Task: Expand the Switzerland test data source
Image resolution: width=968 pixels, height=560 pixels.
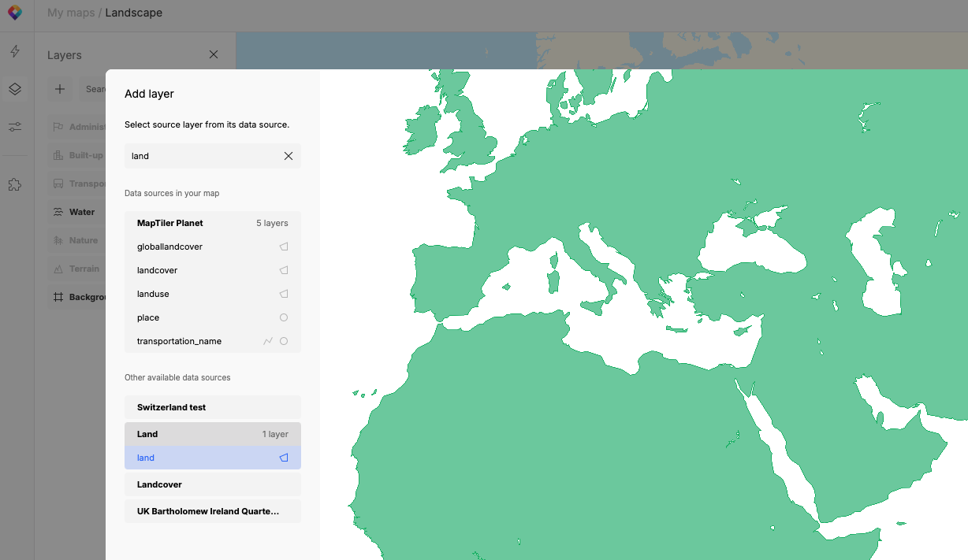Action: (212, 407)
